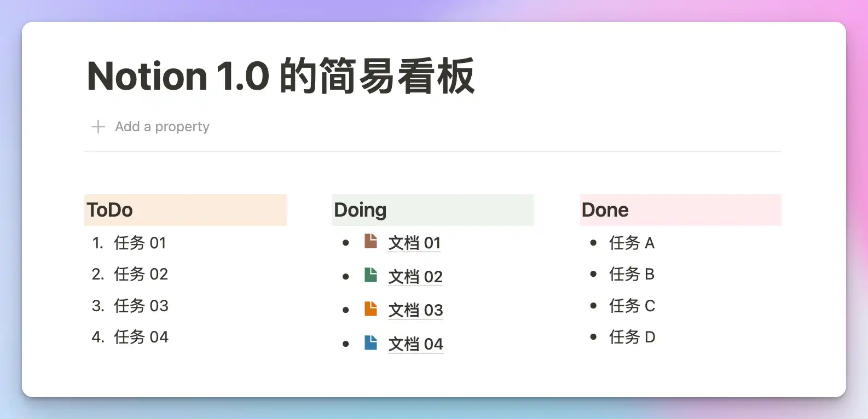Click numbered list item 任务 01
Screen dimensions: 868x419
tap(140, 243)
